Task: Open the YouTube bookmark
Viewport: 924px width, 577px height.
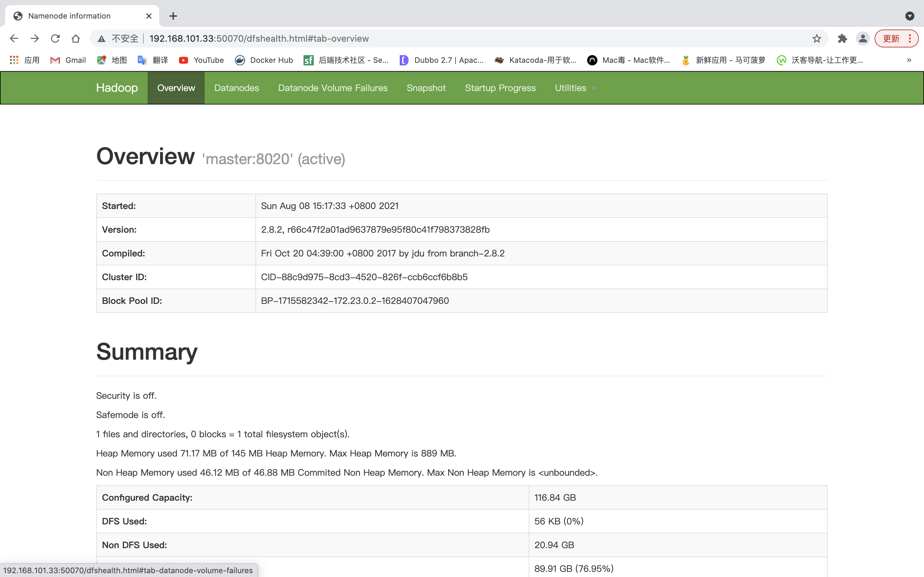Action: tap(201, 60)
